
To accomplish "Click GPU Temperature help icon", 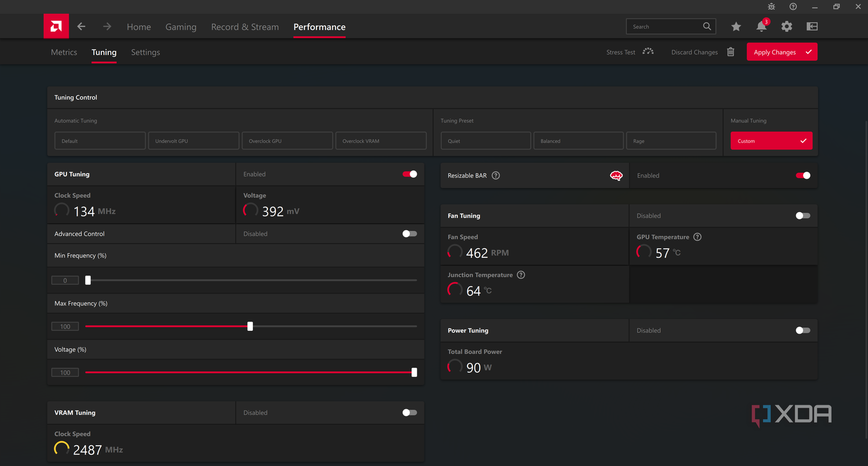I will click(697, 237).
